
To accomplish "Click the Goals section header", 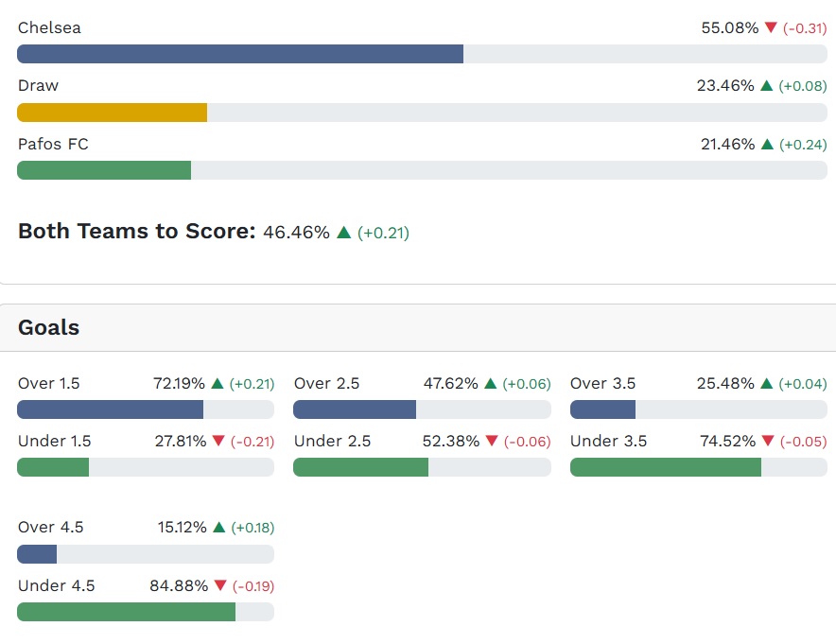I will point(49,328).
